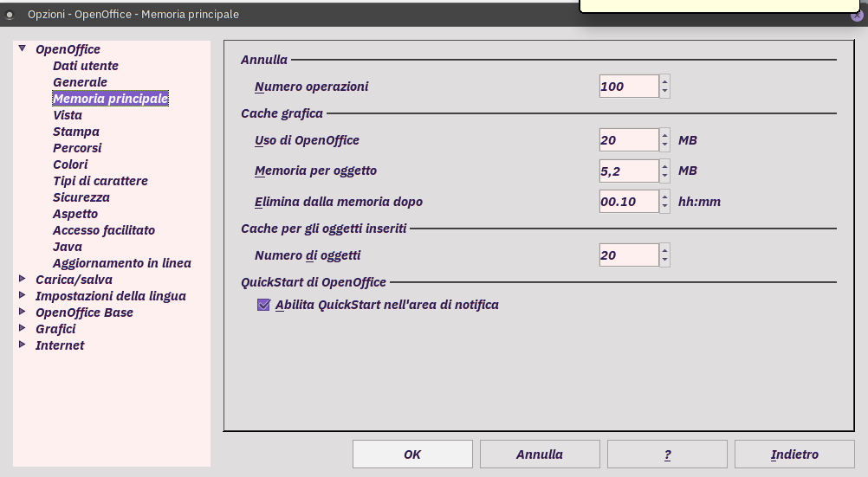Viewport: 868px width, 477px height.
Task: Decrease Numero operazioni with down arrow
Action: pyautogui.click(x=664, y=92)
